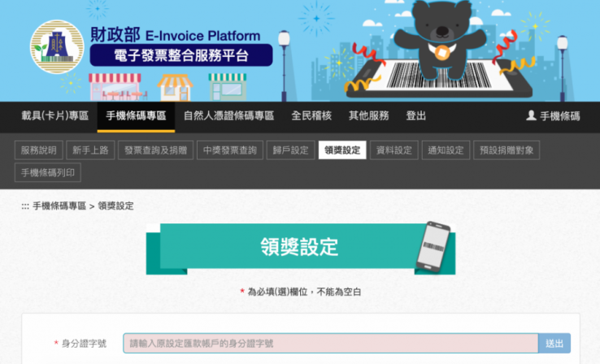Screen dimensions: 600x364
Task: Open the 其他服務 menu
Action: (368, 116)
